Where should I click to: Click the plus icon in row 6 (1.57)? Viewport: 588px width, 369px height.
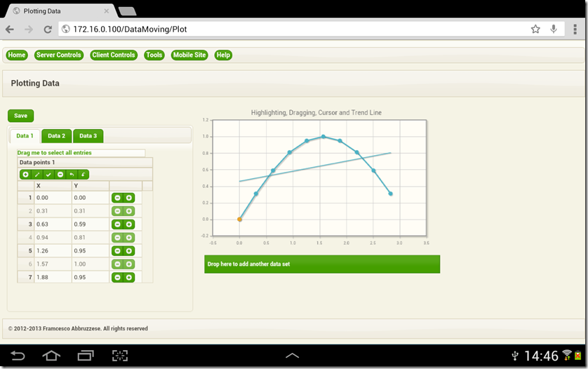[x=129, y=264]
